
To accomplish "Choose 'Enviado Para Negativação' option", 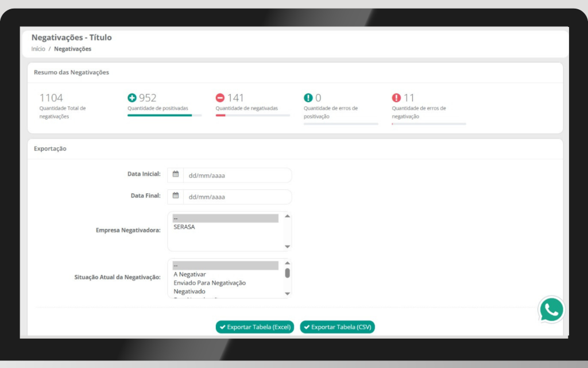I will (x=210, y=283).
